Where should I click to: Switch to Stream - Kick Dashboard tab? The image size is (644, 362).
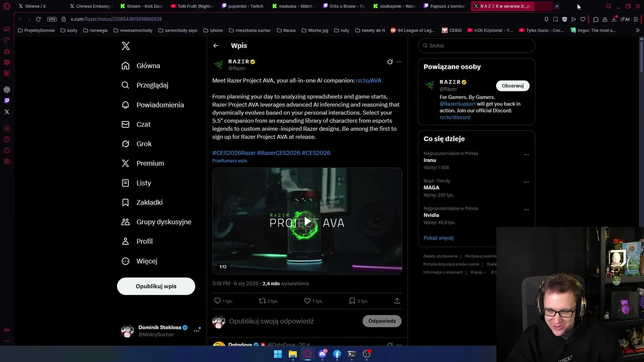coord(141,6)
